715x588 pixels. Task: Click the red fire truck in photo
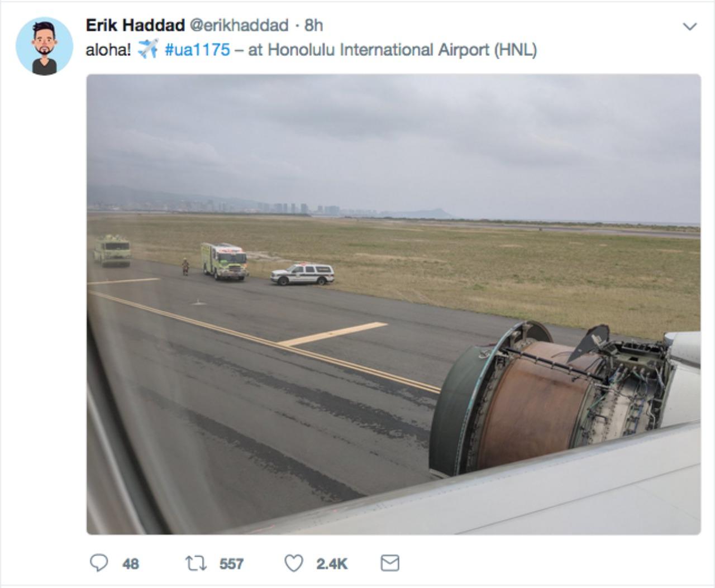tap(224, 261)
